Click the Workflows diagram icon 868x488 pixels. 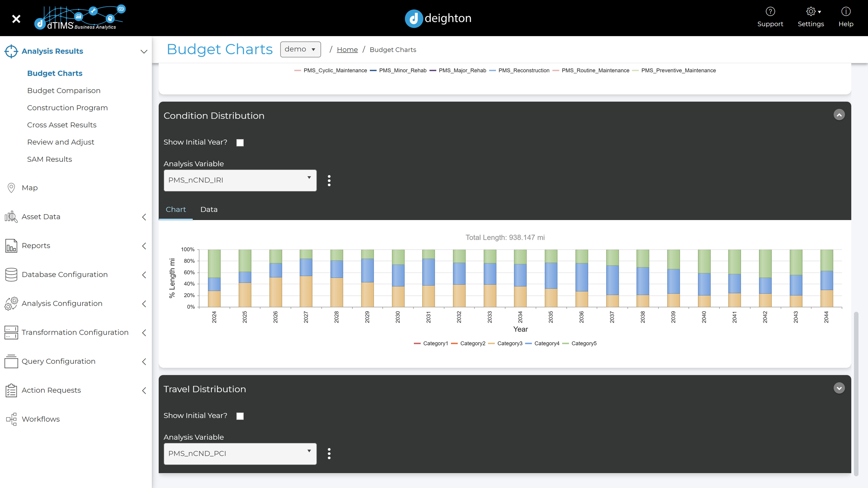[11, 419]
